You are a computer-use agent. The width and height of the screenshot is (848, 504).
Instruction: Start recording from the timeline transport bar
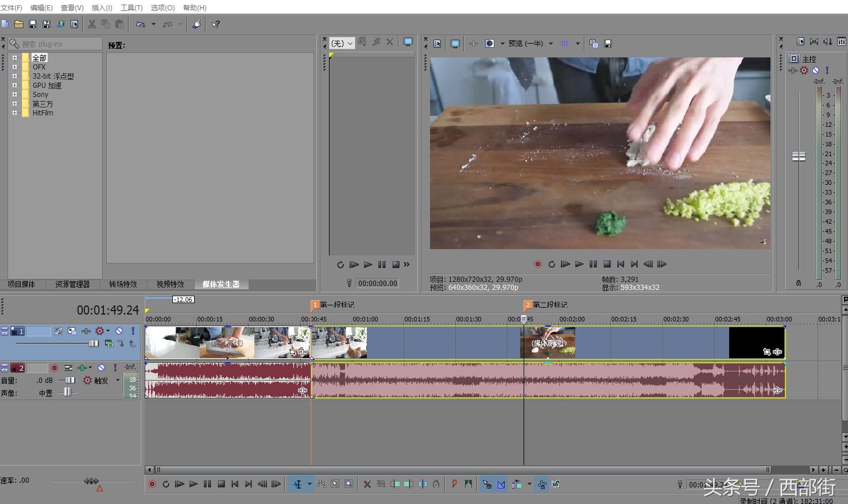click(x=152, y=484)
